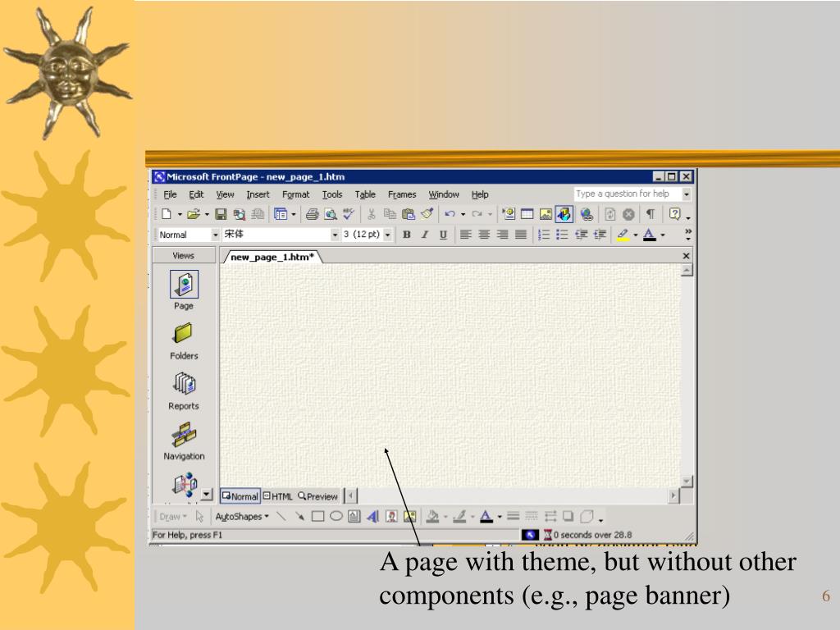
Task: Select the new_page_1.htm tab
Action: [x=272, y=257]
